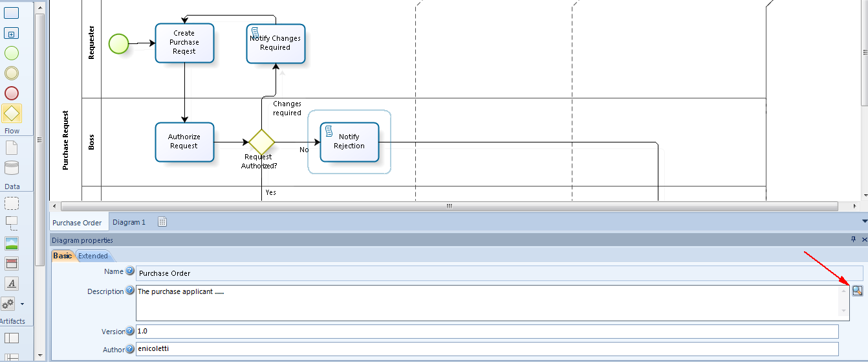Select the Formatted Text artifact icon
Screen dimensions: 868x362
click(x=12, y=284)
